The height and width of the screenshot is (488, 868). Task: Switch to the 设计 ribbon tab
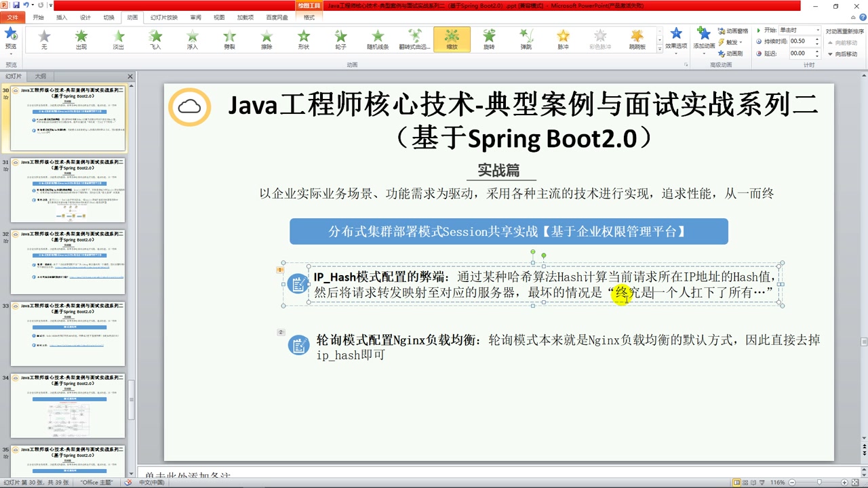pyautogui.click(x=85, y=18)
